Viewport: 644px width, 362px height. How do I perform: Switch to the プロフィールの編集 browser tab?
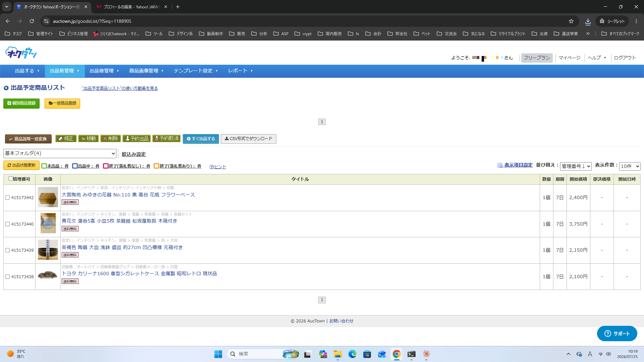tap(131, 7)
